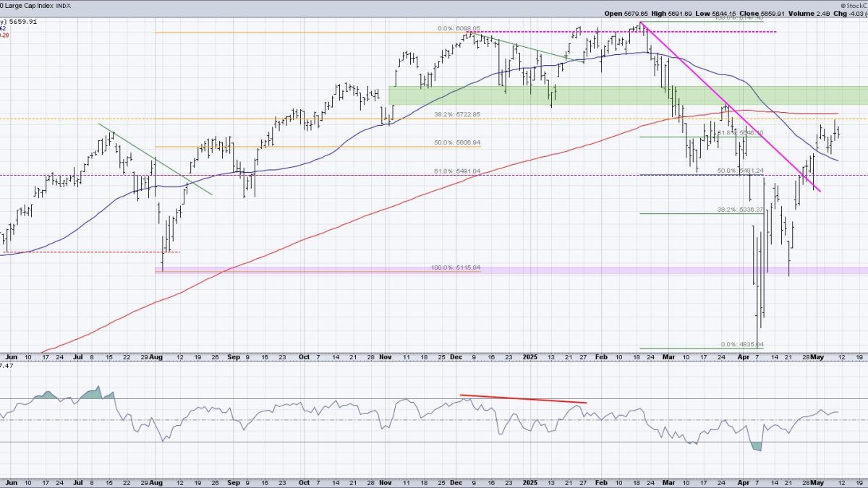Click the 100.0%: 5115.84 retracement label
The height and width of the screenshot is (488, 868).
click(454, 268)
